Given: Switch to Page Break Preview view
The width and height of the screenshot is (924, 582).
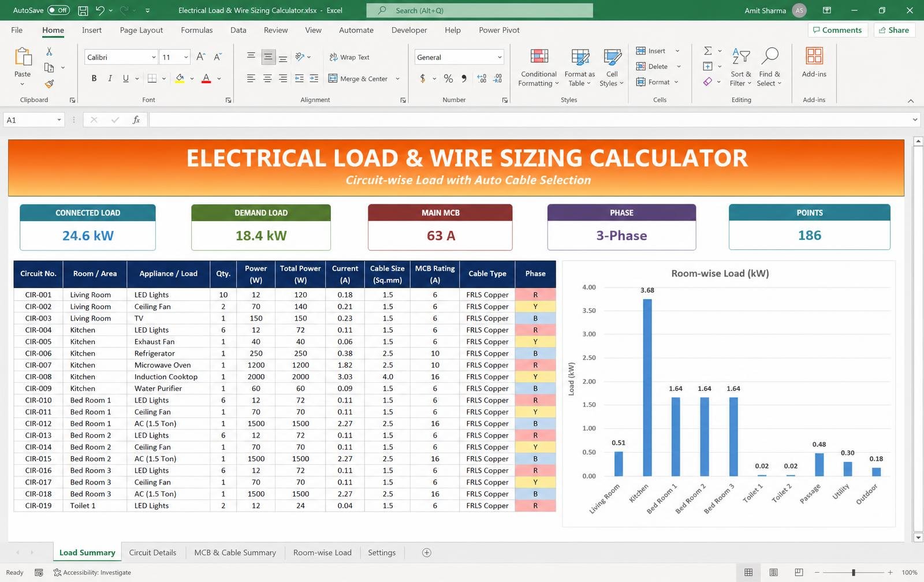Looking at the screenshot, I should 799,573.
